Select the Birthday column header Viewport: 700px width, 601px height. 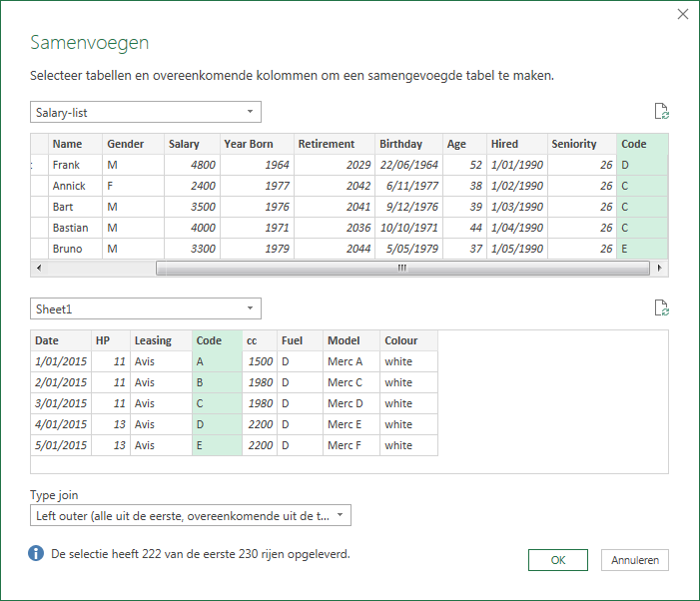coord(407,144)
